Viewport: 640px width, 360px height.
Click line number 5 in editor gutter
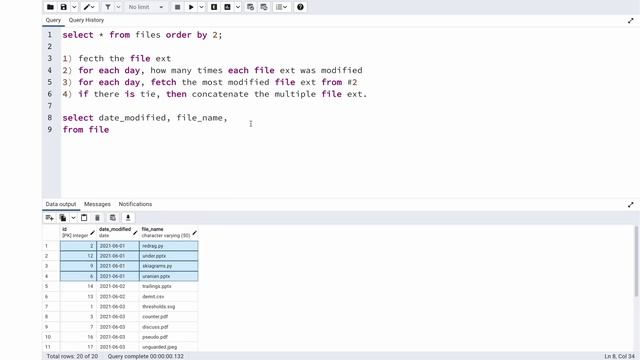click(x=50, y=82)
